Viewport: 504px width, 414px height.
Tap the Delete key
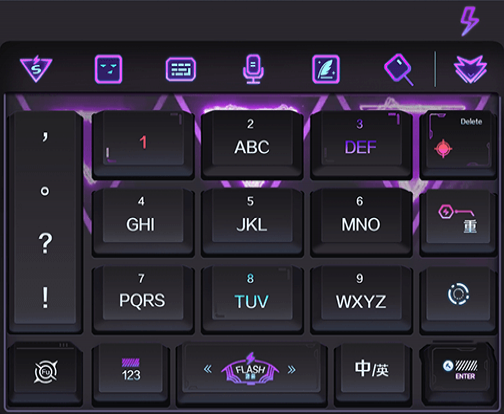point(458,145)
